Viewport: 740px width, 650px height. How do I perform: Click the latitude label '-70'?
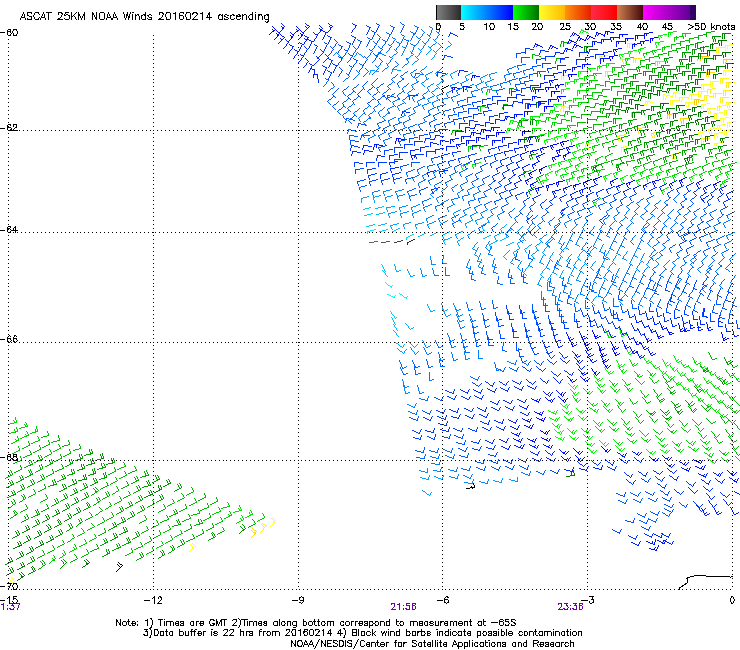9,586
